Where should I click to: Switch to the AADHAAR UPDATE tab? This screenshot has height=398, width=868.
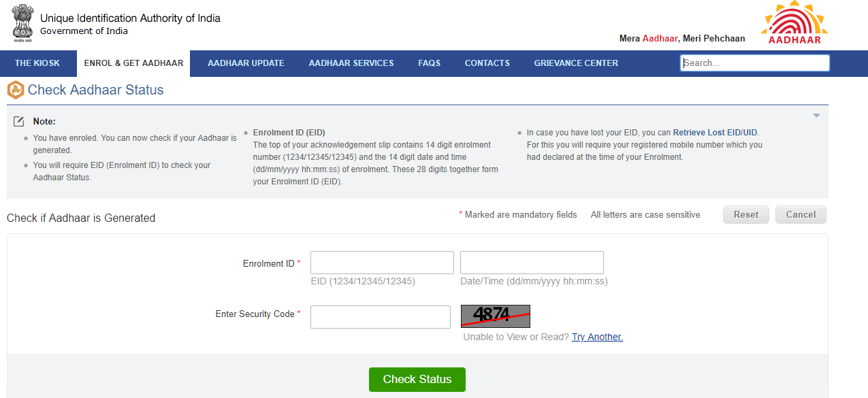[x=246, y=63]
